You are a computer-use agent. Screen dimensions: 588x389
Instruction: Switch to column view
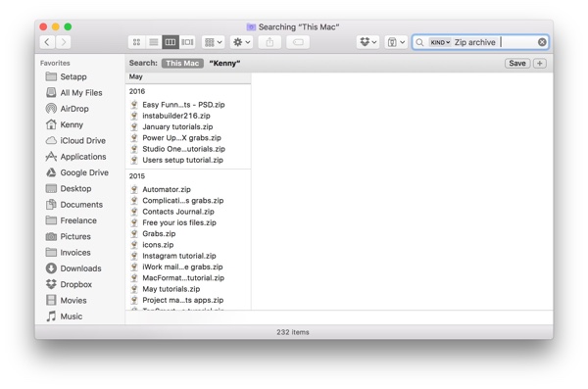click(171, 42)
